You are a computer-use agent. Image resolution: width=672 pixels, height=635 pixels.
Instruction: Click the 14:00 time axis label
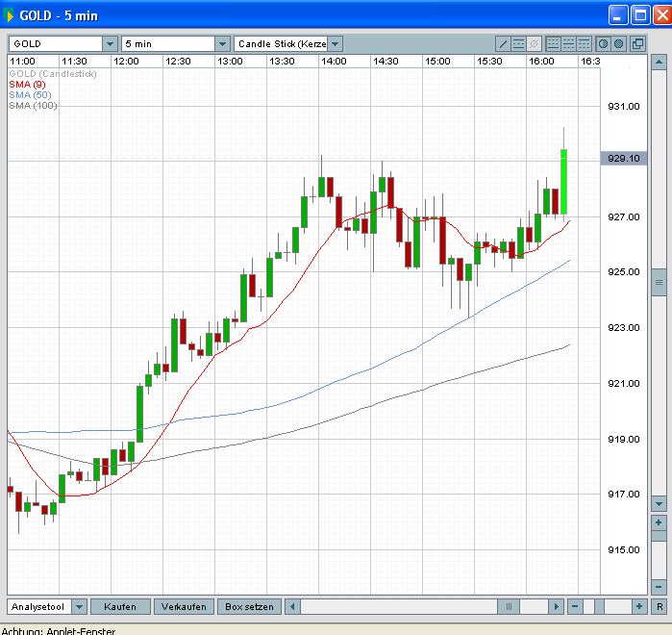334,62
